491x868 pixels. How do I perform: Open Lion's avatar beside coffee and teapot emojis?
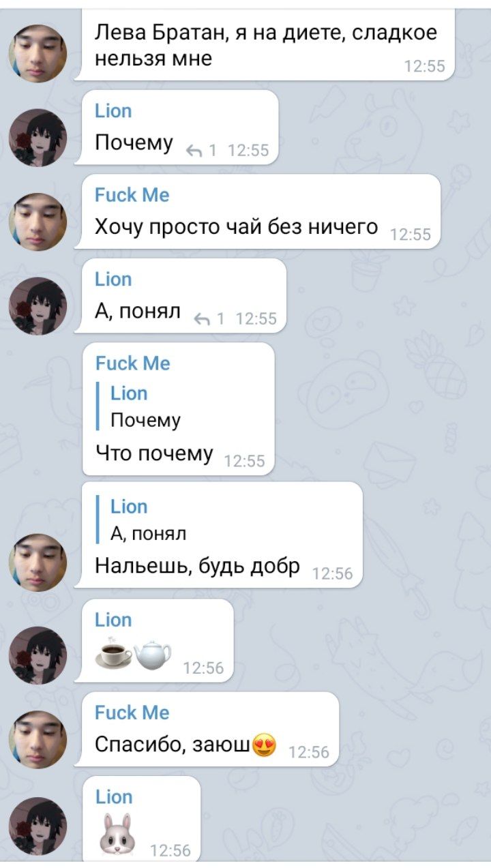[x=38, y=655]
